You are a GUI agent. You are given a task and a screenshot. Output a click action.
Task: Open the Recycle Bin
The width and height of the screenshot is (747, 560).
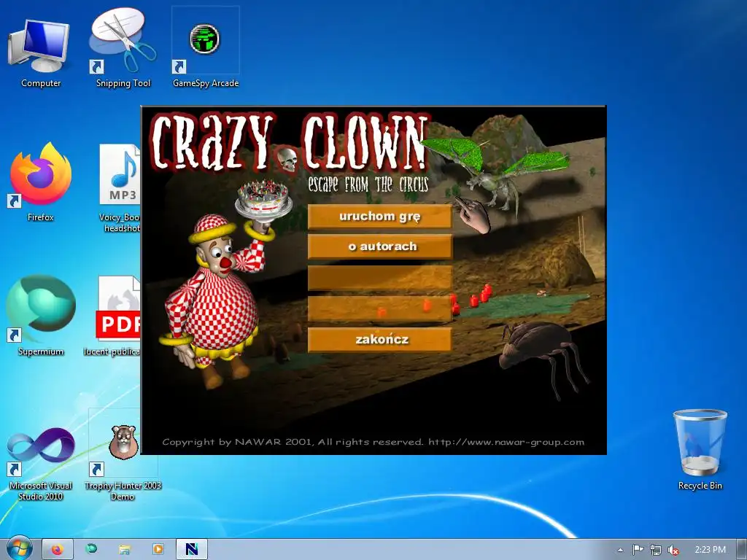[x=700, y=448]
